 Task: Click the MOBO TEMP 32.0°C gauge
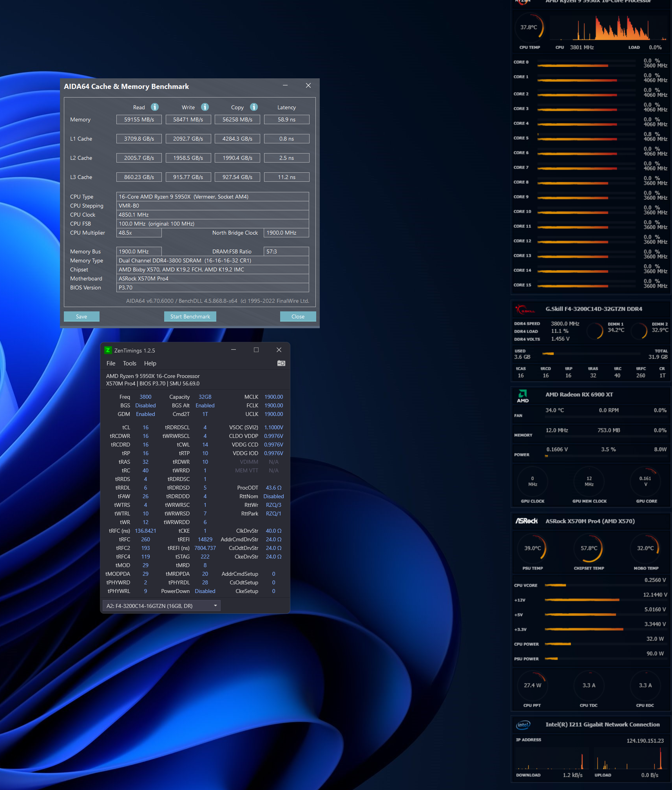pos(645,548)
